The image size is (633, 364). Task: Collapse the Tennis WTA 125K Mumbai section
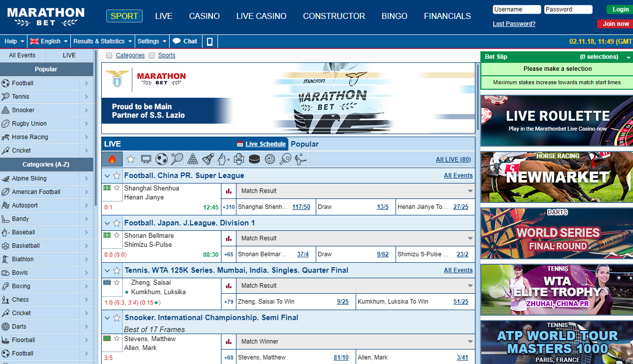[107, 270]
